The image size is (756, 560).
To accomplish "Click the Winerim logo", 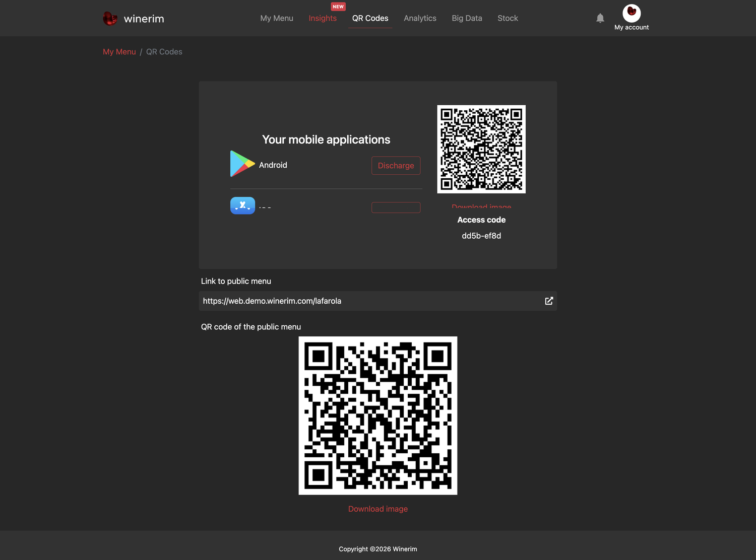I will 134,19.
